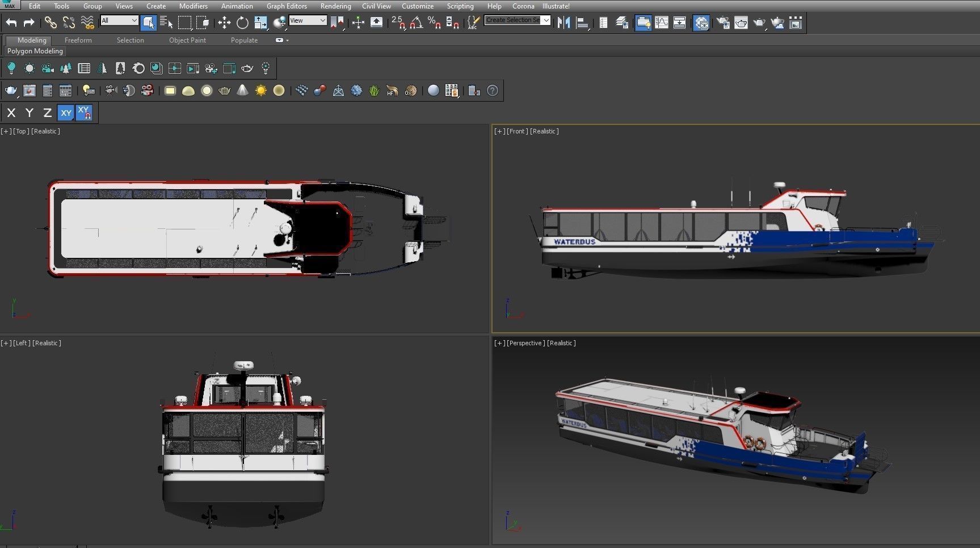980x548 pixels.
Task: Open the Rendering menu
Action: click(335, 6)
